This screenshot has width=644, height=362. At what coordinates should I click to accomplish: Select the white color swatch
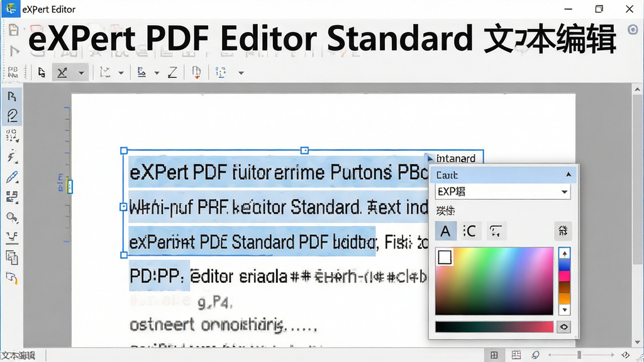[x=445, y=257]
